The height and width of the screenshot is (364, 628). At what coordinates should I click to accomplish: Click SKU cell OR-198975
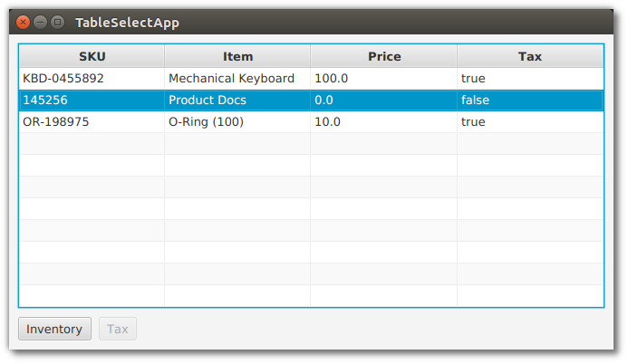pyautogui.click(x=56, y=122)
